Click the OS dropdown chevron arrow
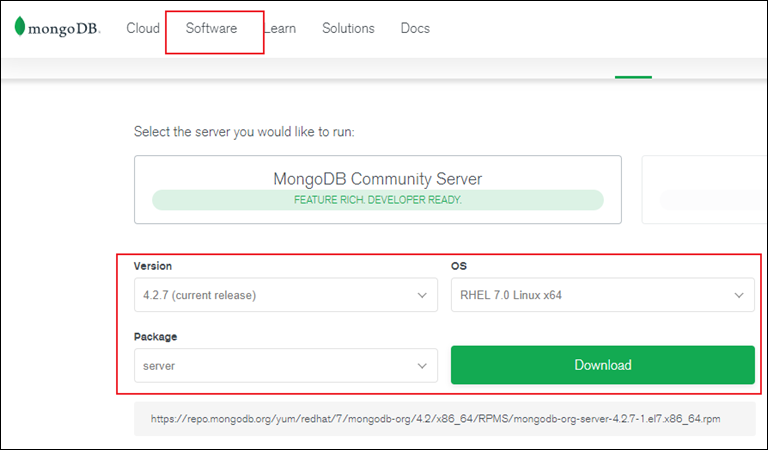Image resolution: width=768 pixels, height=450 pixels. (x=739, y=295)
